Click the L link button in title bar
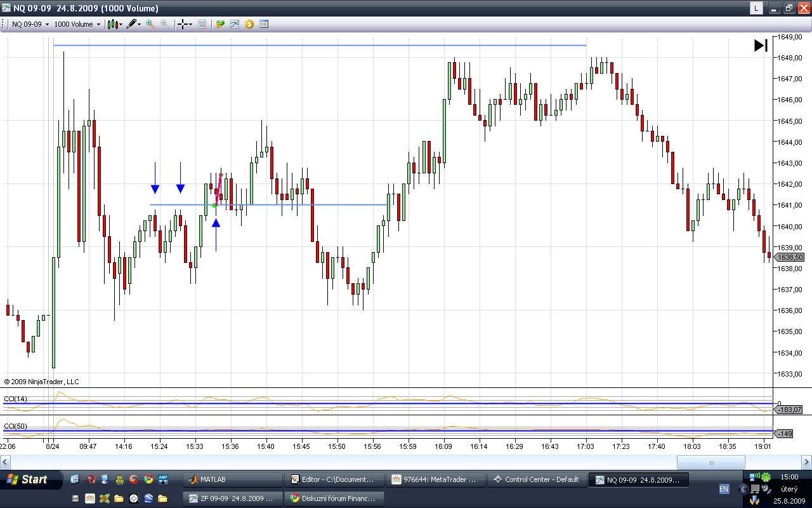Screen dimensions: 812x508 click(x=757, y=8)
